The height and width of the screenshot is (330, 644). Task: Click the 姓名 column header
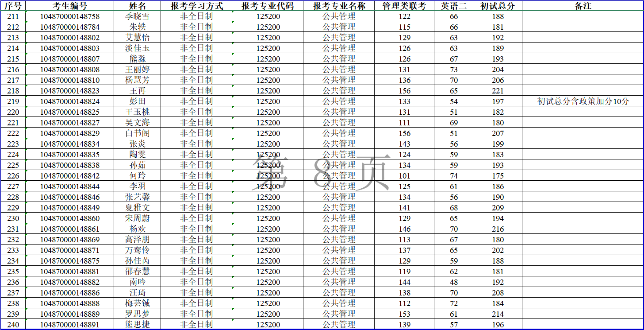[137, 6]
